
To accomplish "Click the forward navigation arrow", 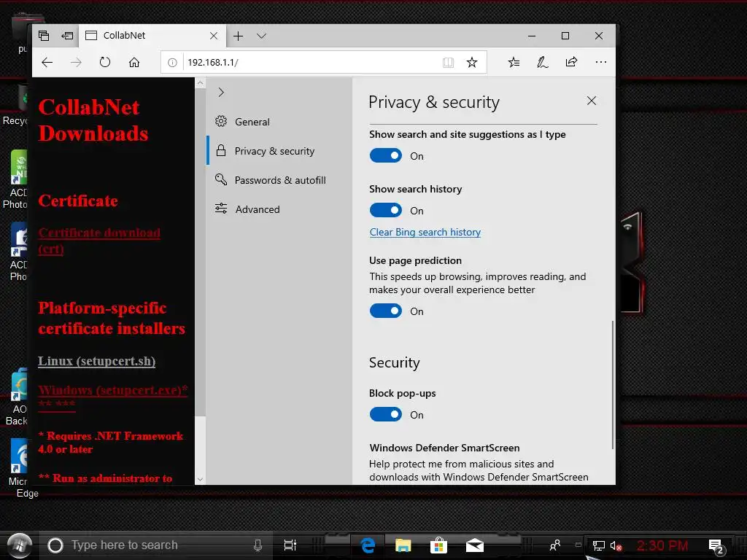I will 76,63.
